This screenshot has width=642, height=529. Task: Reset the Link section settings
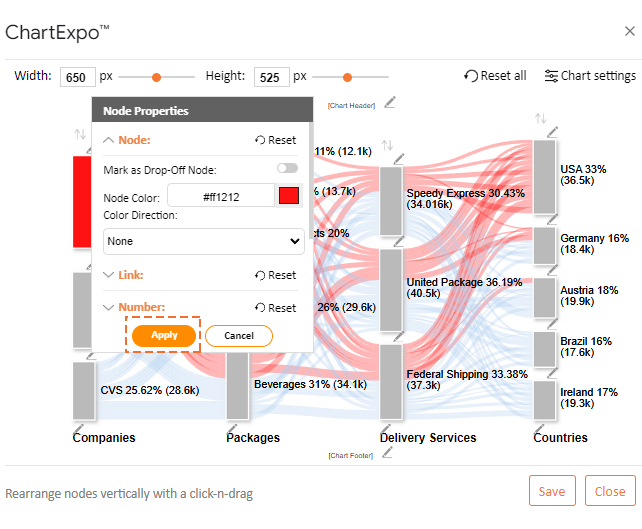click(276, 275)
